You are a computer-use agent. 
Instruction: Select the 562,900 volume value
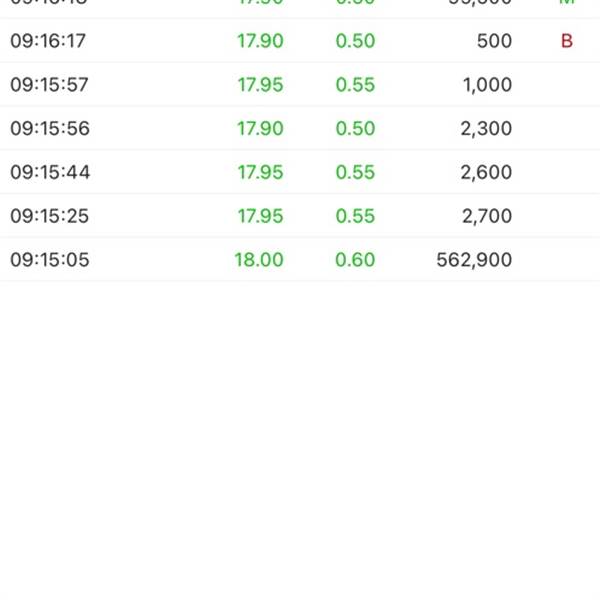(474, 260)
